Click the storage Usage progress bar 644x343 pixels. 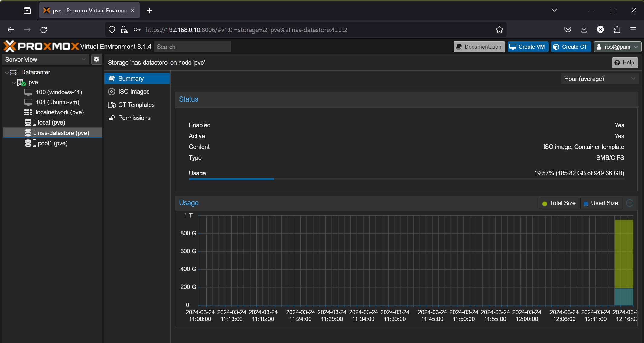pyautogui.click(x=406, y=179)
